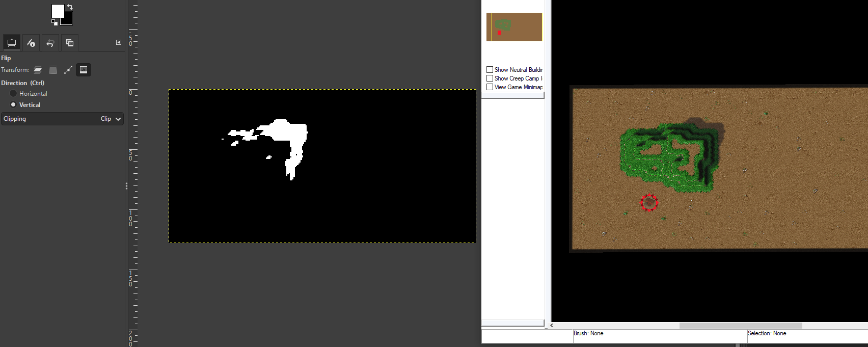The width and height of the screenshot is (868, 347).
Task: Click the map editor scroll left arrow
Action: point(552,325)
